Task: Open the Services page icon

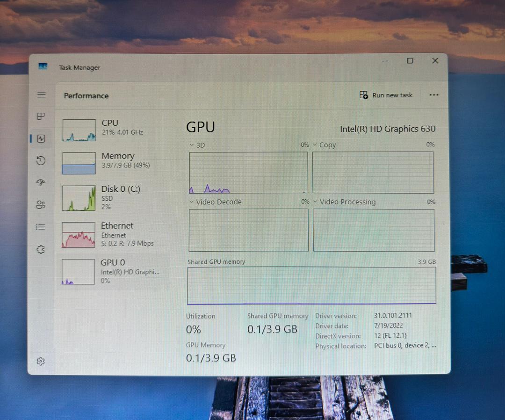Action: (41, 249)
